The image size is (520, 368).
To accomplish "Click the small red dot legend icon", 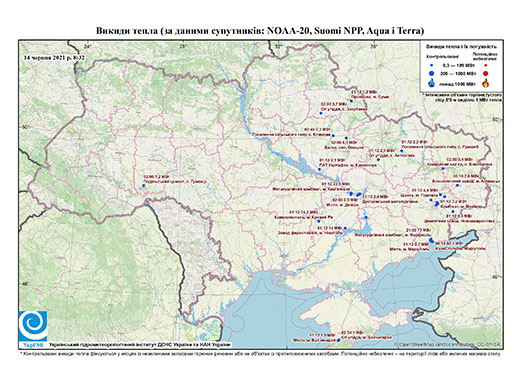I will [x=486, y=65].
